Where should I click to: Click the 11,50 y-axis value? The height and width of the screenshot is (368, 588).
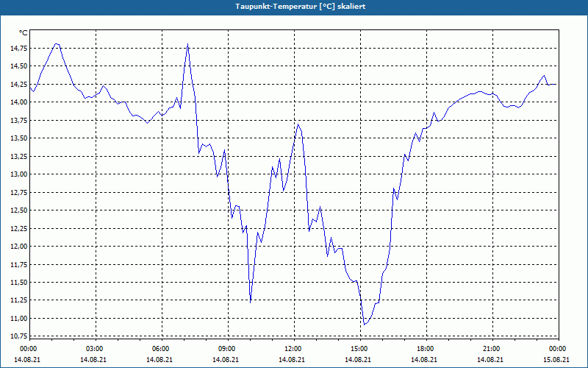18,283
